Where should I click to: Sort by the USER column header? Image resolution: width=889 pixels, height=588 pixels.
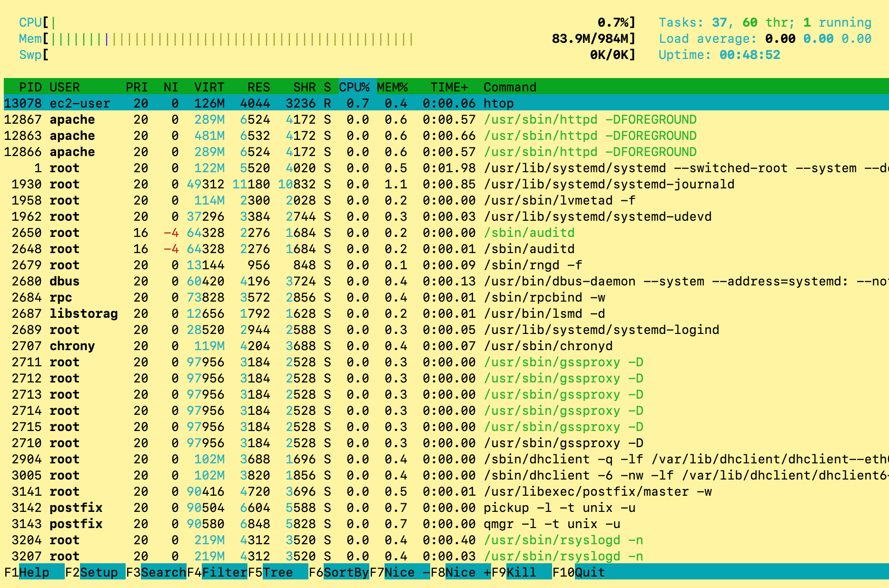(65, 87)
